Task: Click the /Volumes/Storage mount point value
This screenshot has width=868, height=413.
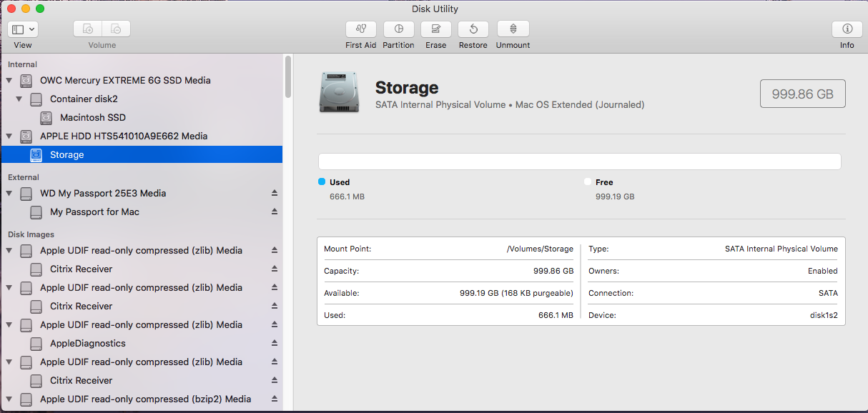Action: (x=540, y=249)
